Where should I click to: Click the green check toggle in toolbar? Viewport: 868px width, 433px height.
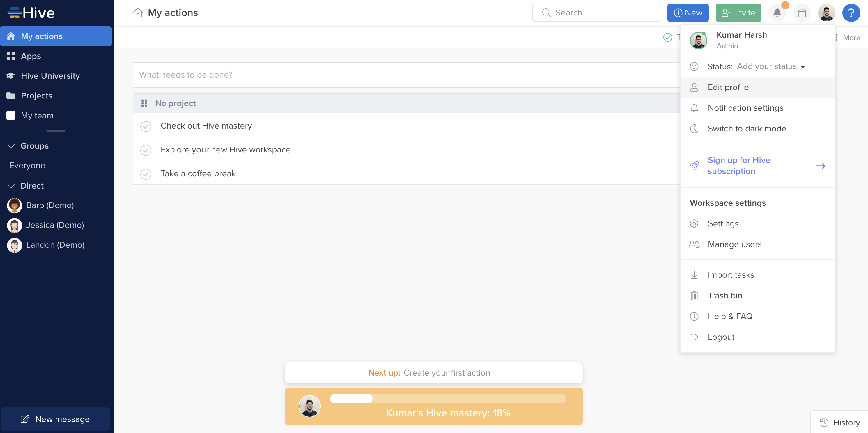[x=667, y=37]
